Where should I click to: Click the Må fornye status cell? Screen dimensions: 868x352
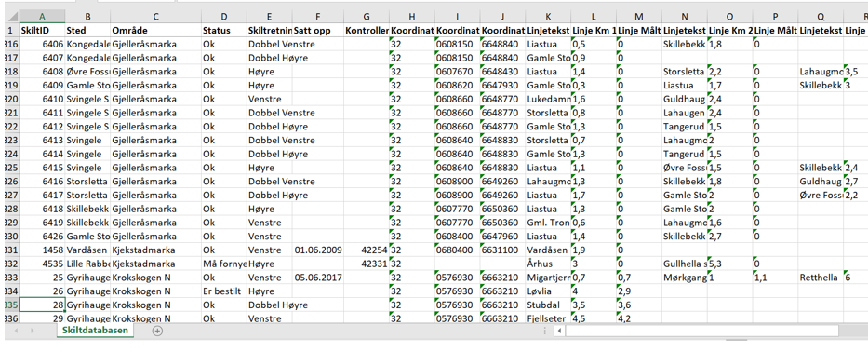point(223,264)
